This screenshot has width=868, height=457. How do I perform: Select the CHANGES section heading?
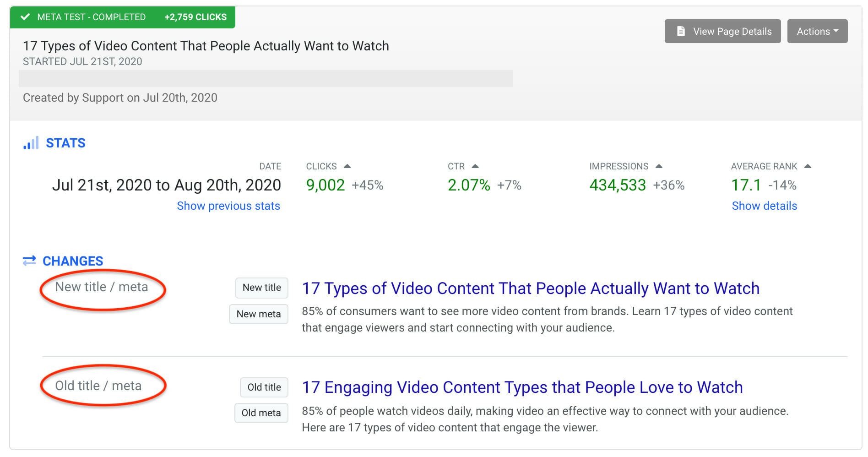(73, 261)
